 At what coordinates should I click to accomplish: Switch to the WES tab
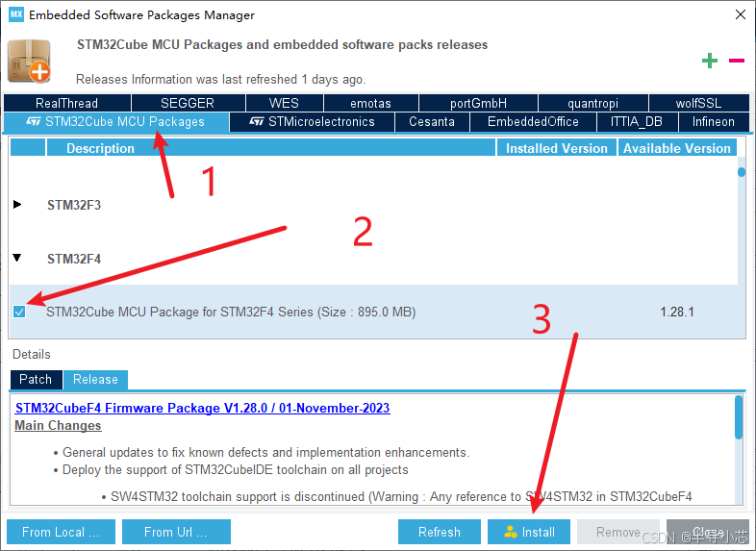coord(284,103)
